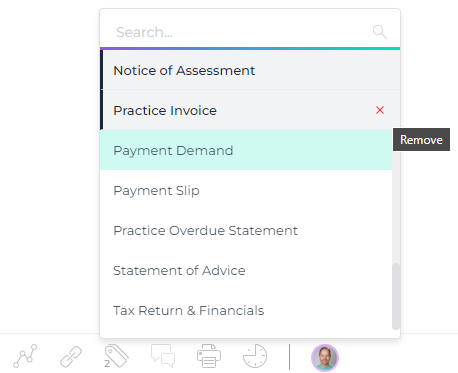Select Statement of Advice option
Image resolution: width=458 pixels, height=373 pixels.
coord(246,270)
